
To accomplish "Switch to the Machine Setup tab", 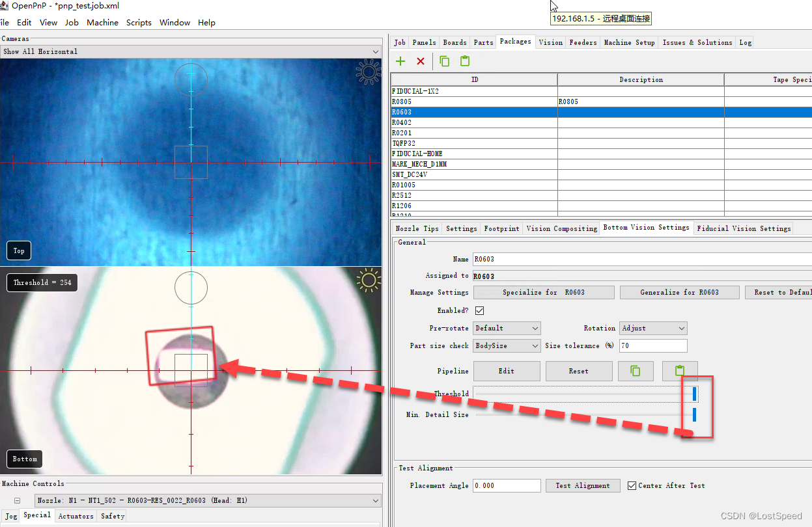I will 629,42.
